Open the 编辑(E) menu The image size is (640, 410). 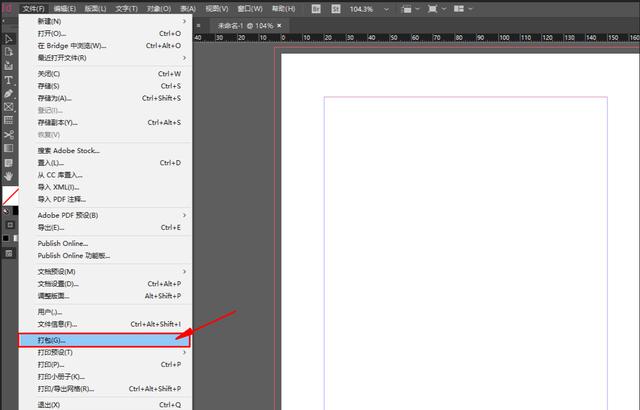pyautogui.click(x=64, y=9)
